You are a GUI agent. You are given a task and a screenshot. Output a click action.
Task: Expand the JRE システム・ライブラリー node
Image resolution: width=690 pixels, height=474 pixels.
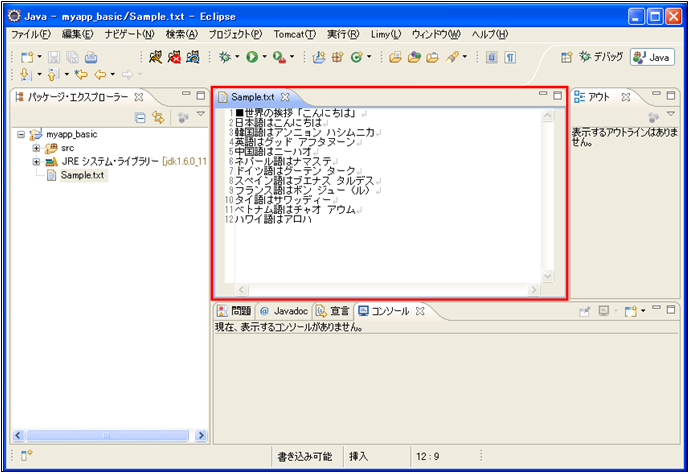[37, 161]
